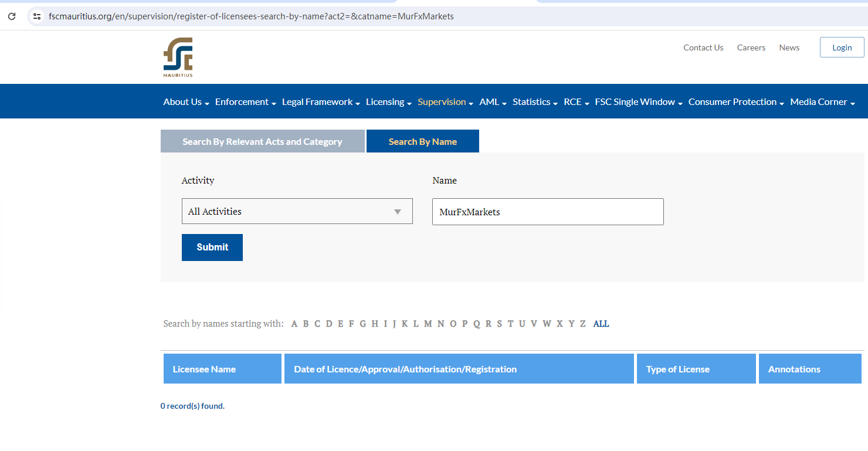Screen dimensions: 868x451
Task: Open the site information icon in the address bar
Action: click(x=37, y=16)
